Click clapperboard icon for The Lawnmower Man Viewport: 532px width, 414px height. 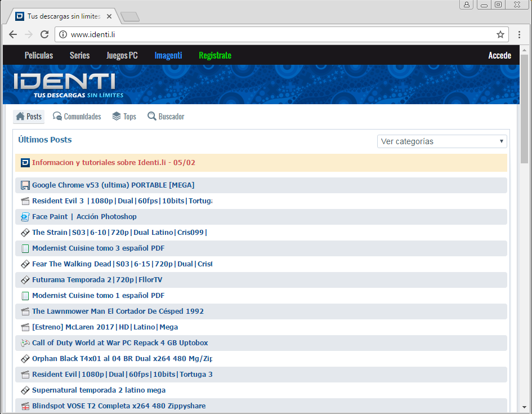coord(25,311)
